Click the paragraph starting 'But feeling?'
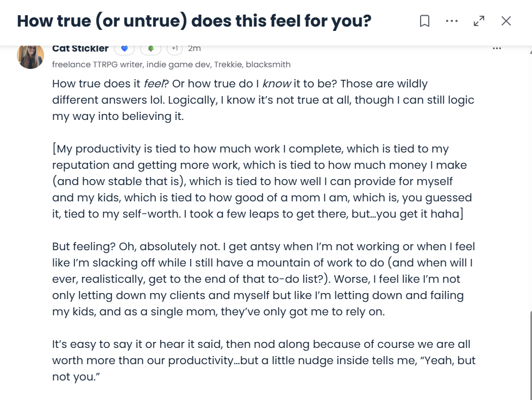 [x=264, y=279]
